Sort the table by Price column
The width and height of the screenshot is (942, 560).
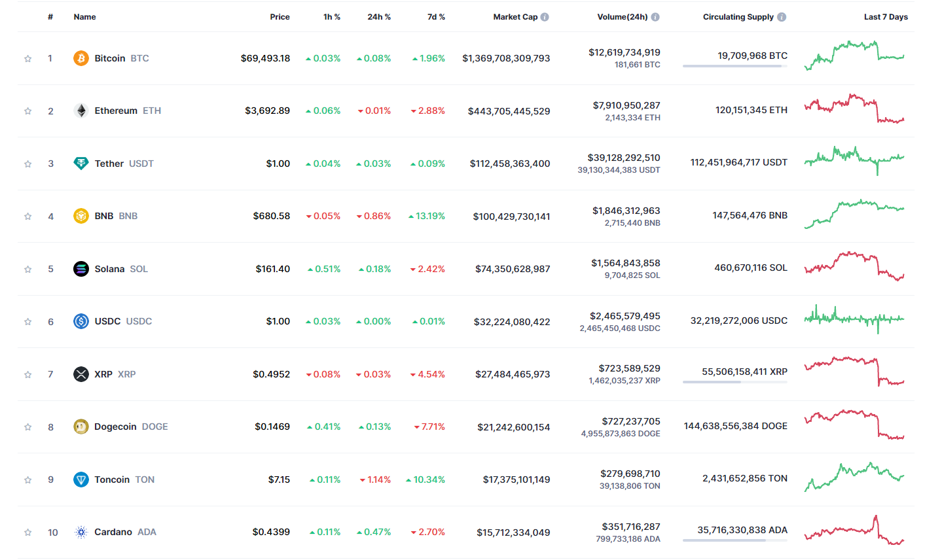(280, 17)
